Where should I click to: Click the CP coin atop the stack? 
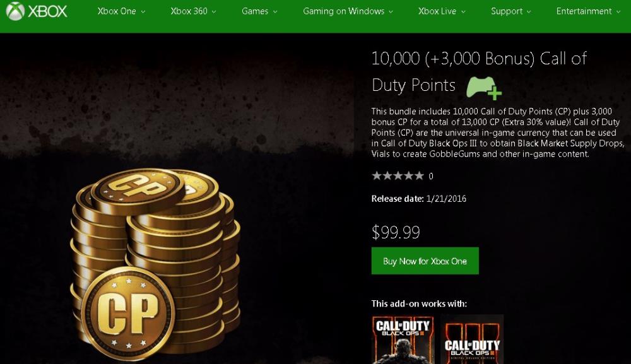click(x=138, y=191)
